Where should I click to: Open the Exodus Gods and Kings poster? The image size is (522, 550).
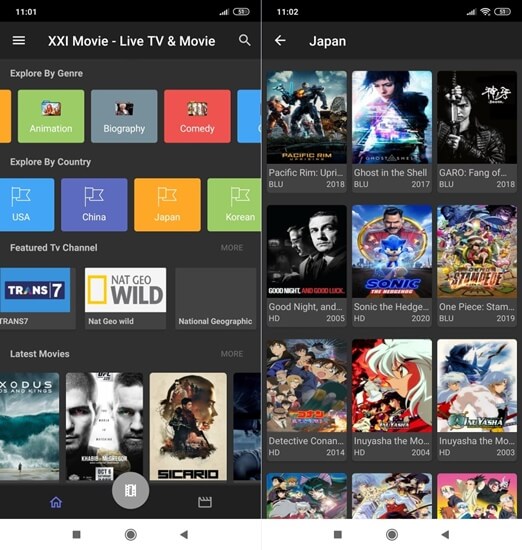click(x=29, y=426)
